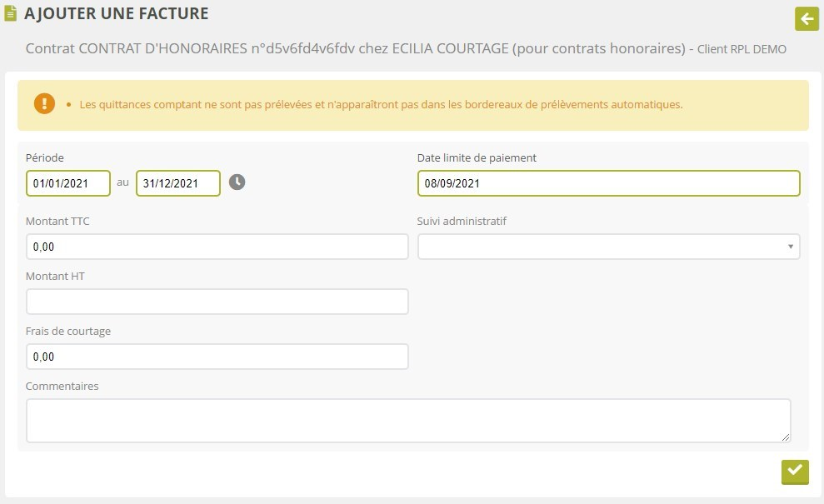The width and height of the screenshot is (824, 504).
Task: Validate the invoice with the green checkmark
Action: pos(795,471)
